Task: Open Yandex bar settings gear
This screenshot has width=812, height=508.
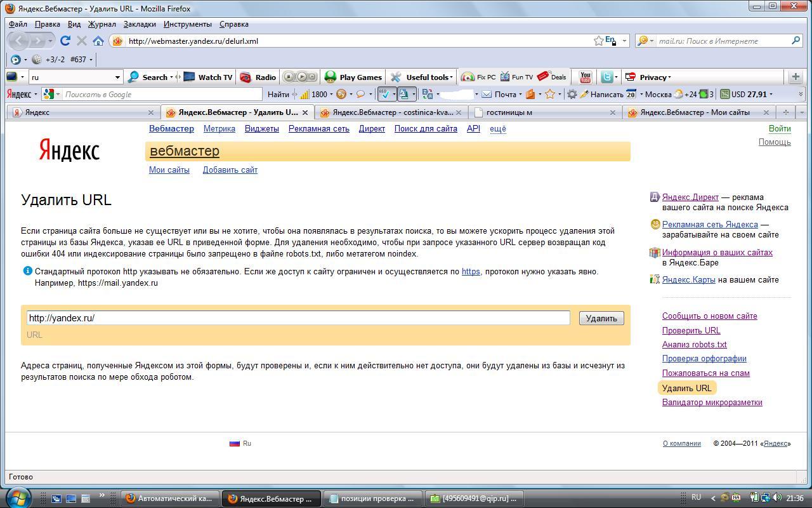Action: coord(572,94)
